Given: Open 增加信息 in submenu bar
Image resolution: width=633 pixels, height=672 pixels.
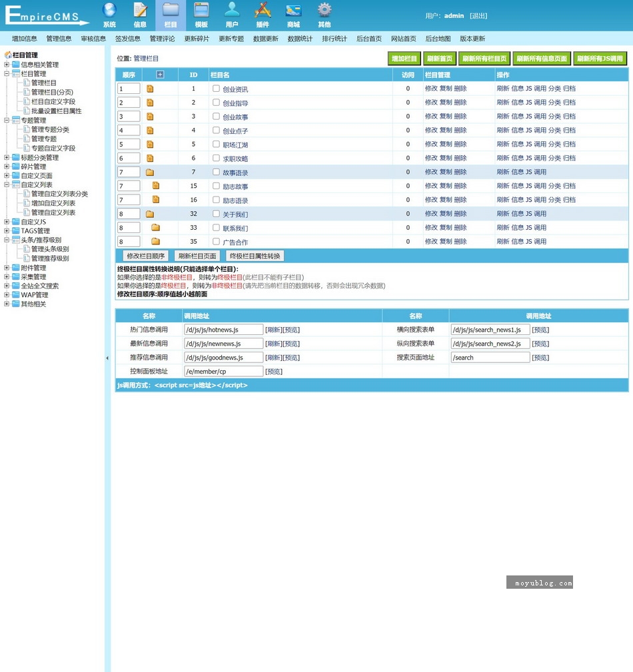Looking at the screenshot, I should [25, 39].
